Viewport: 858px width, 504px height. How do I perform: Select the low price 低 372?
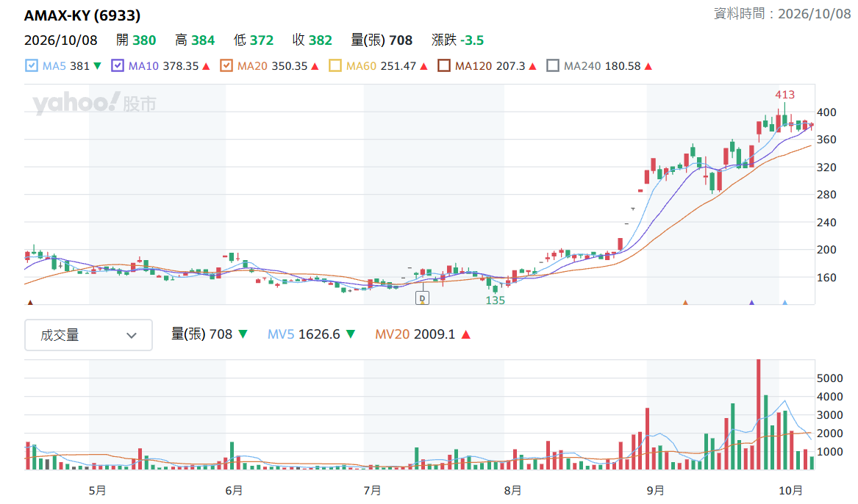click(x=254, y=40)
